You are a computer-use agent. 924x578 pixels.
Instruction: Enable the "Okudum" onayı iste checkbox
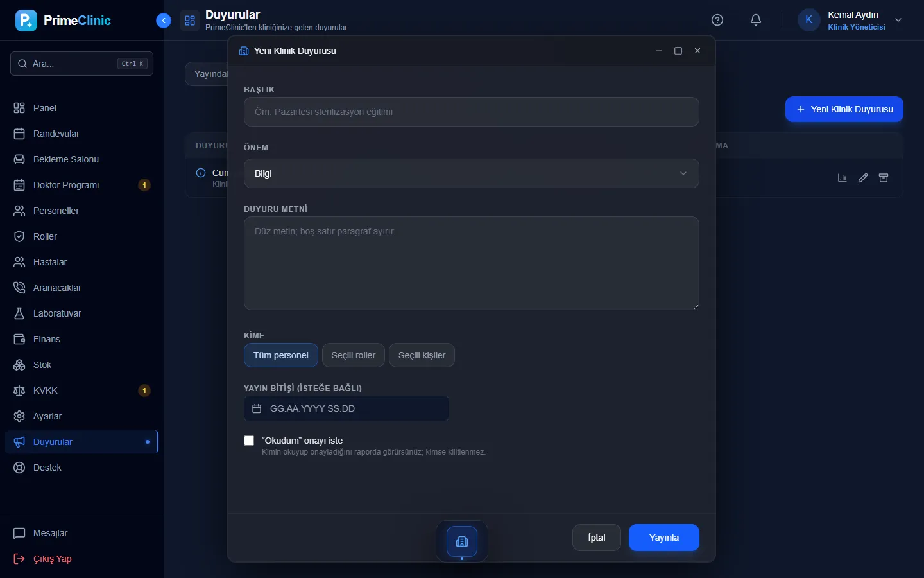coord(249,441)
